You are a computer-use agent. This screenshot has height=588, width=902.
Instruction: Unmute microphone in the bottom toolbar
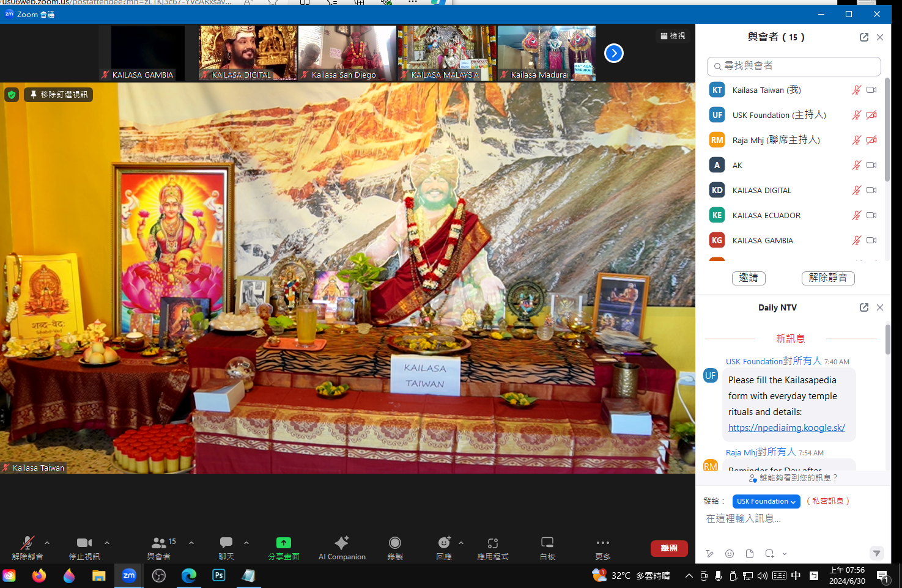[28, 543]
